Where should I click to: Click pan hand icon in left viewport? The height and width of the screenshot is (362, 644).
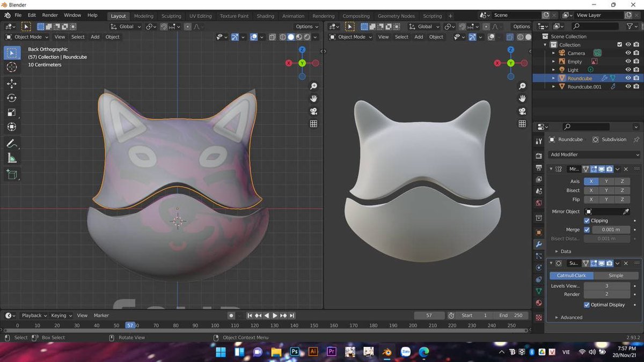313,99
